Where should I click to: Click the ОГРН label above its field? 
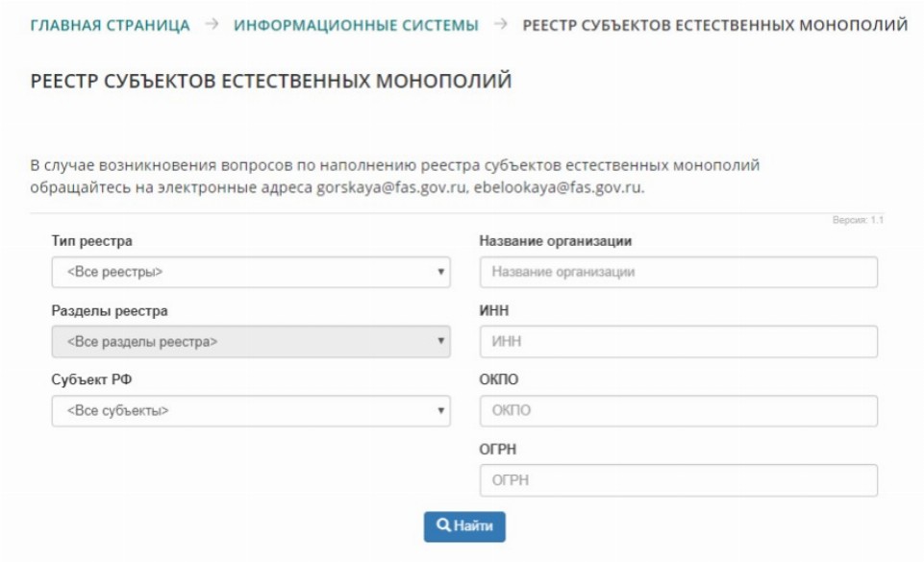[x=498, y=449]
